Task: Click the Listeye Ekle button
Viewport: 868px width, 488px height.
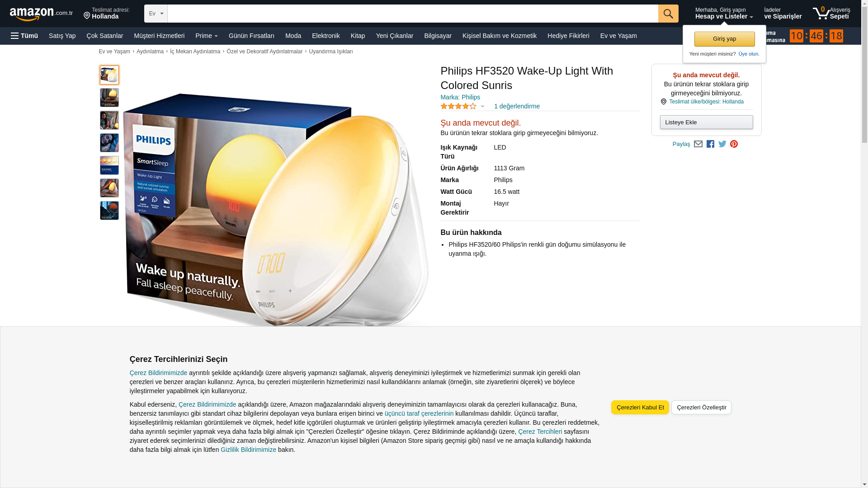Action: [x=706, y=122]
